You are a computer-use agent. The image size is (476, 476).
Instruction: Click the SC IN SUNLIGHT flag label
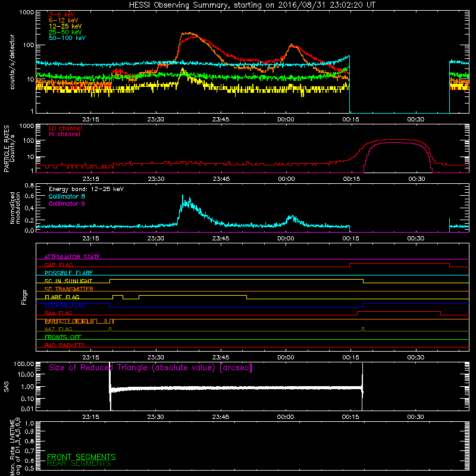pos(68,281)
